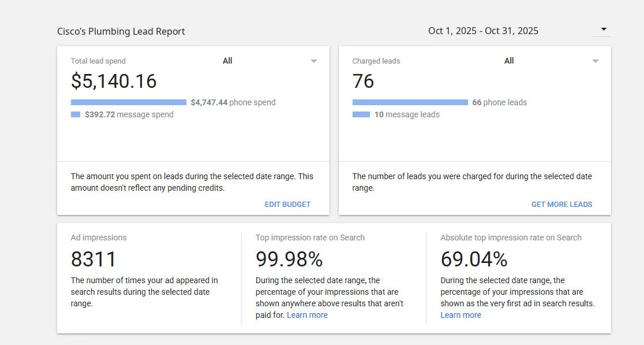Click the message leads progress bar

tap(361, 115)
